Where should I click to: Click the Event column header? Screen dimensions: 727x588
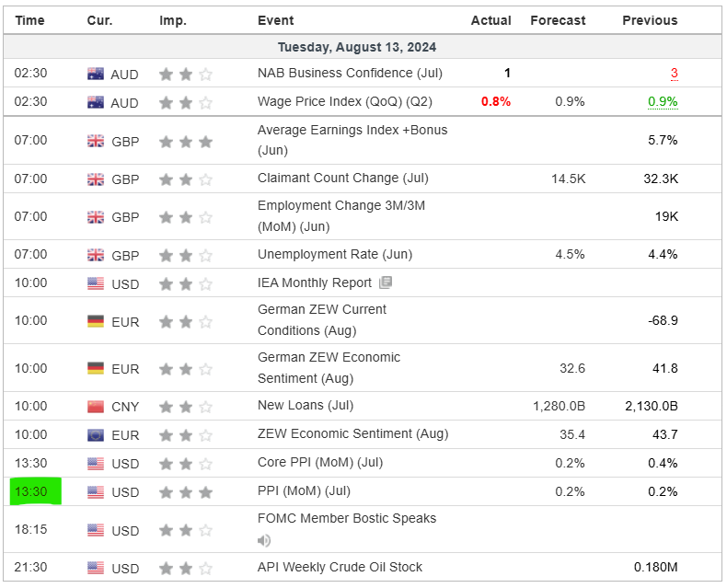(276, 20)
